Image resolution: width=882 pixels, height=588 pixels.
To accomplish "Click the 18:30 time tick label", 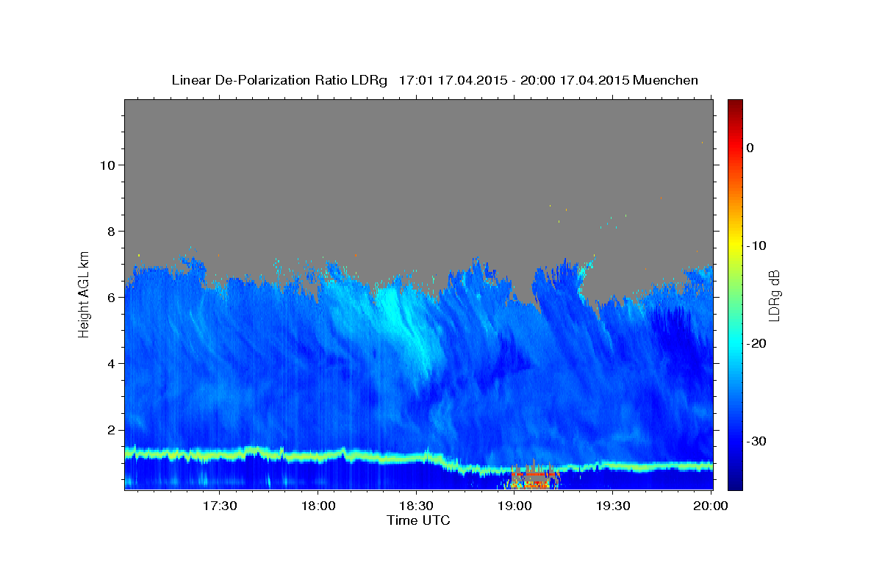I will (416, 506).
